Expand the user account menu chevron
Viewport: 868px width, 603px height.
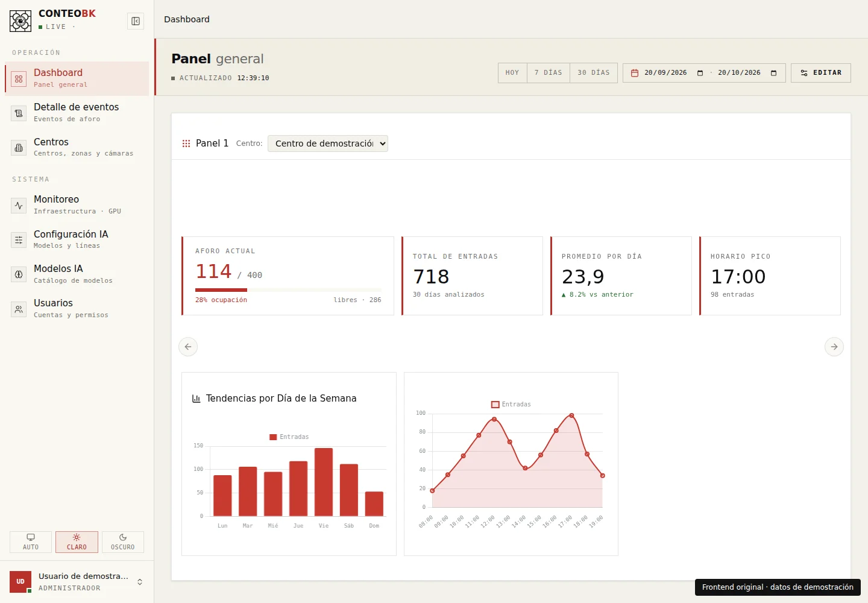pyautogui.click(x=140, y=582)
